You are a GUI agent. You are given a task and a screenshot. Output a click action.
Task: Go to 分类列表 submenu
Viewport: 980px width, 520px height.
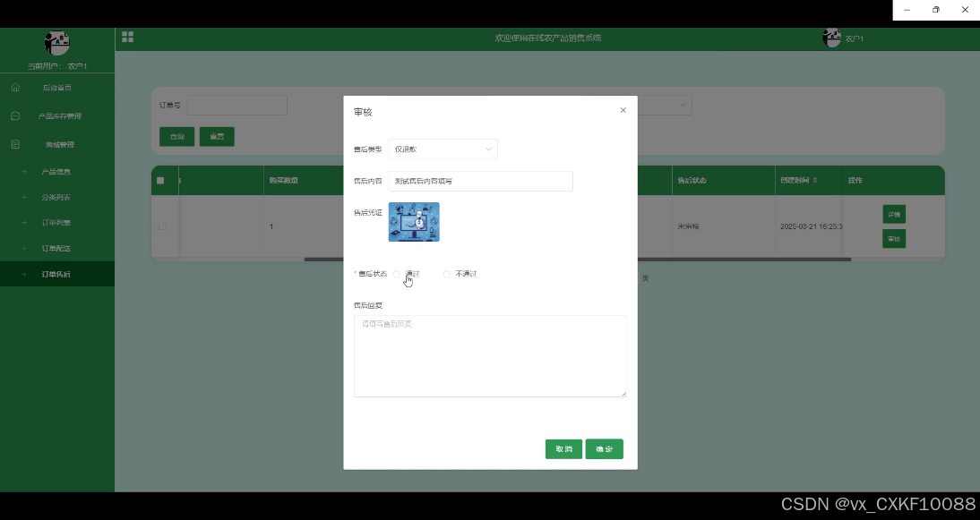click(x=56, y=197)
